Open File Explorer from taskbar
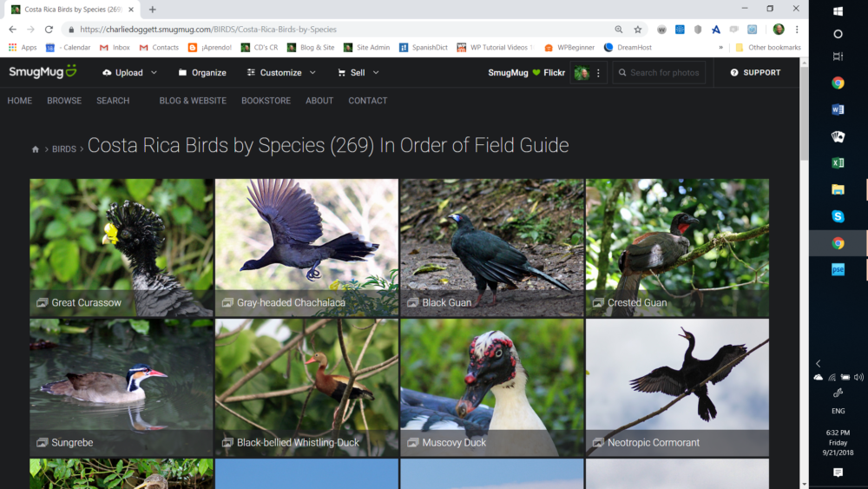 [x=838, y=189]
